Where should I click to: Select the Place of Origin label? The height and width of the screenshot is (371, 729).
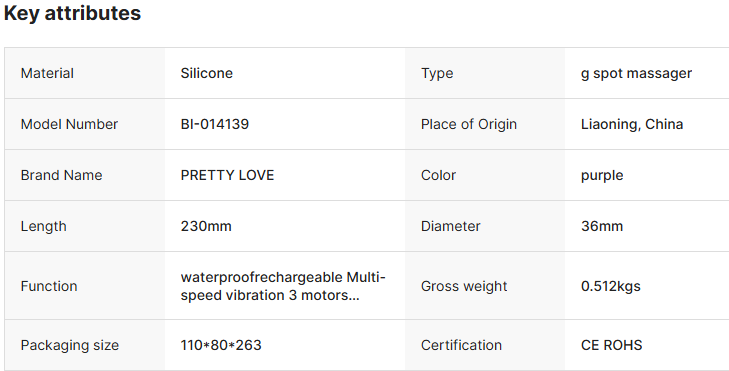click(469, 124)
